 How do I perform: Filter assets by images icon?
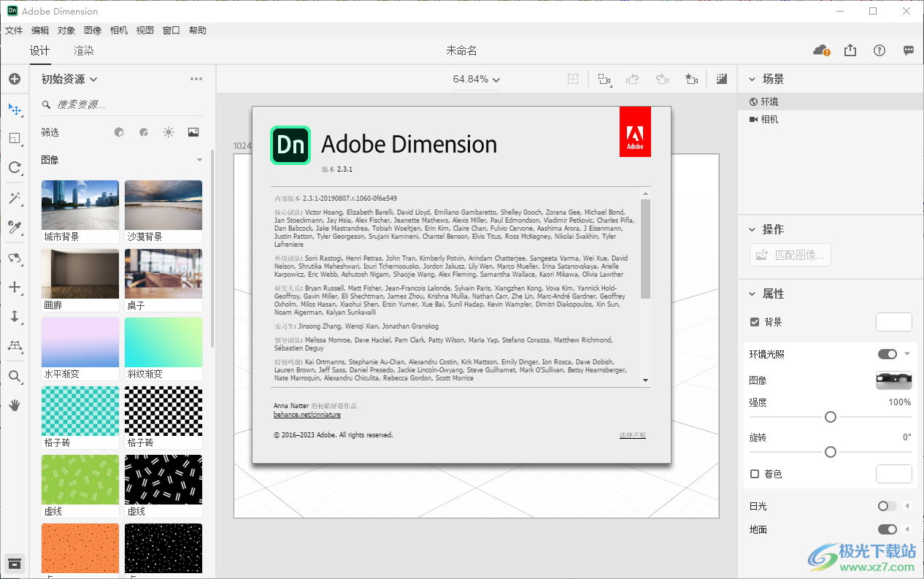[x=193, y=132]
